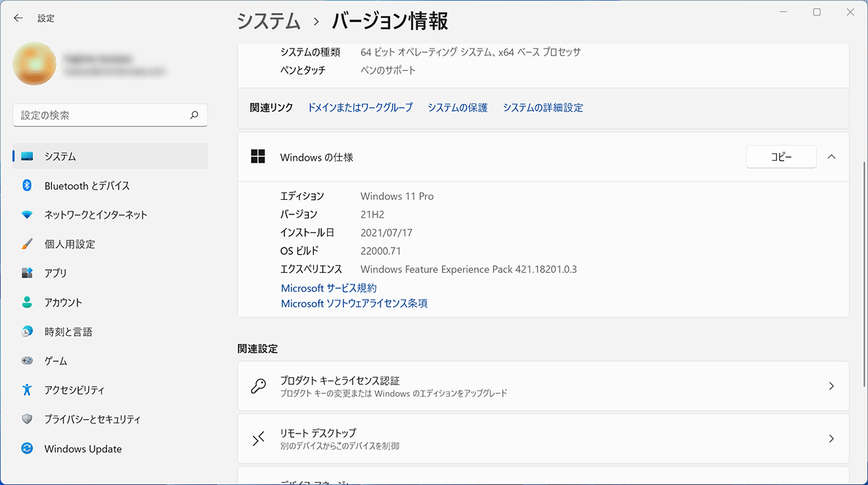Go to ネットワークとインターネット settings

tap(111, 215)
